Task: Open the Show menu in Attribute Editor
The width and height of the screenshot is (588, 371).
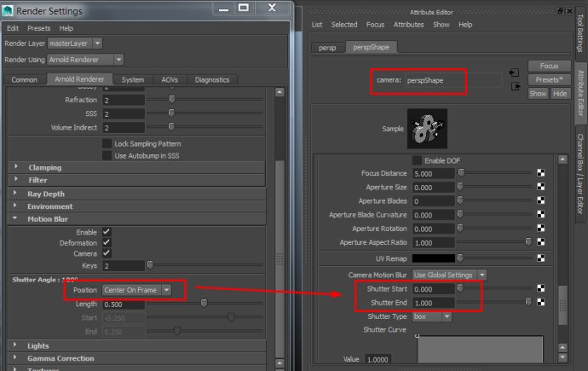Action: (x=441, y=25)
